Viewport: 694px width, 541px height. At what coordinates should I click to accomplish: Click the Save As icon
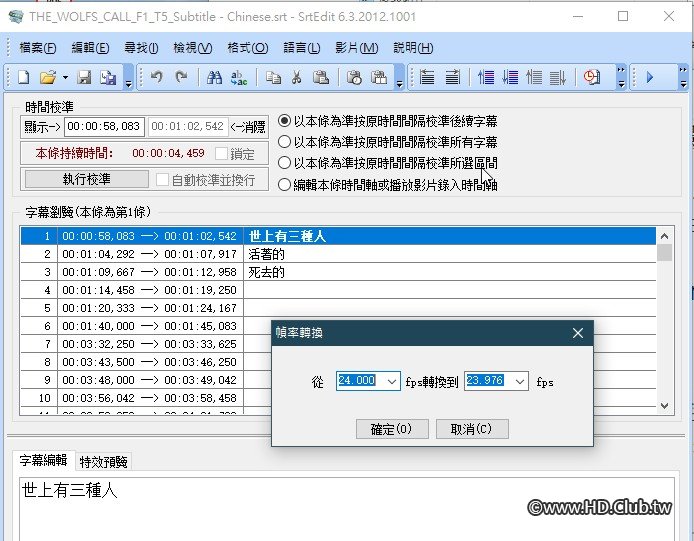pos(108,77)
